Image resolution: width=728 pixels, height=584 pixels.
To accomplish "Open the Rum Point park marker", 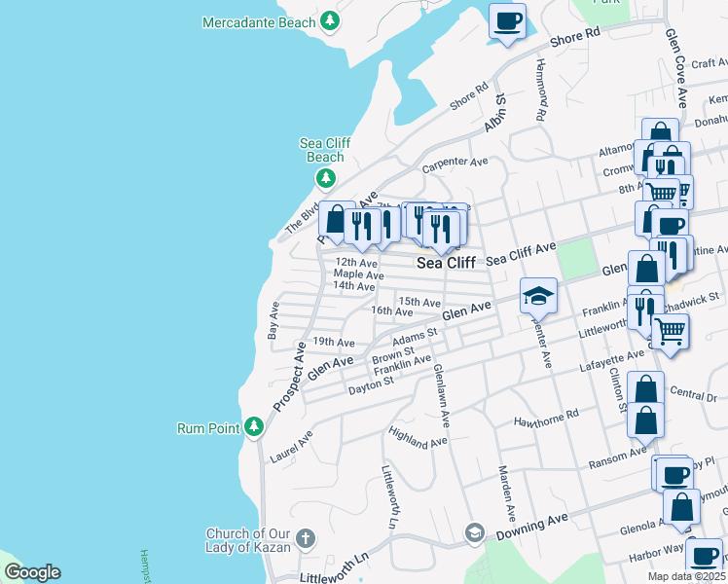I will click(x=254, y=426).
